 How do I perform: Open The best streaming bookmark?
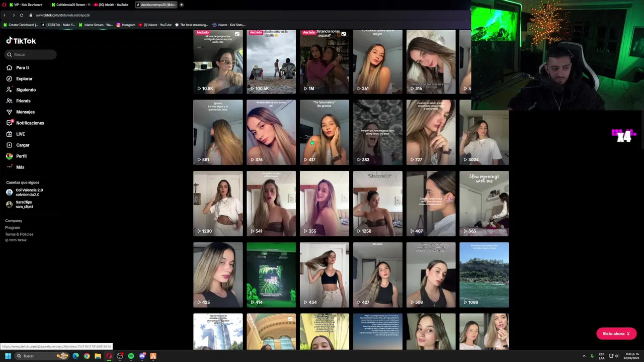192,25
